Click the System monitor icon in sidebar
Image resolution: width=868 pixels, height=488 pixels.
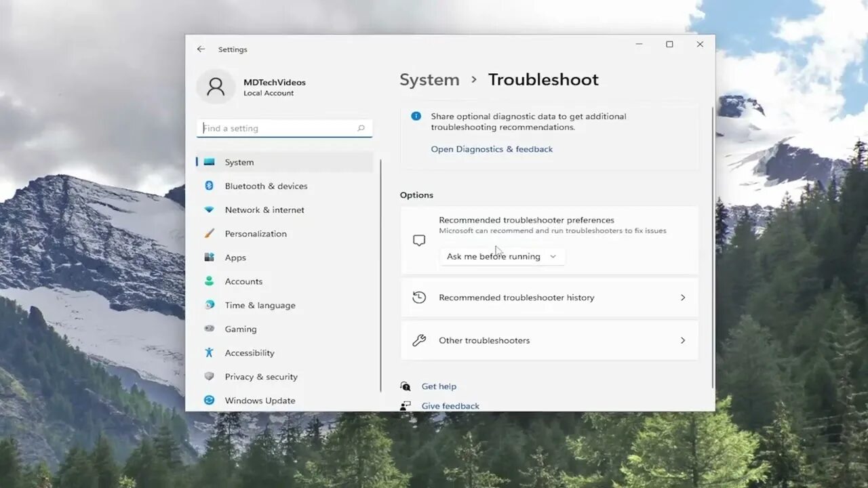coord(210,162)
